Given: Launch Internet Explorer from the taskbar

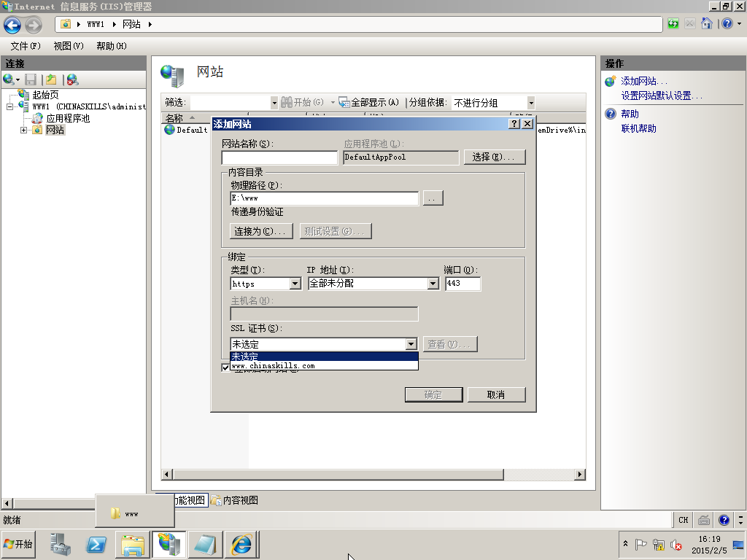Looking at the screenshot, I should tap(241, 544).
